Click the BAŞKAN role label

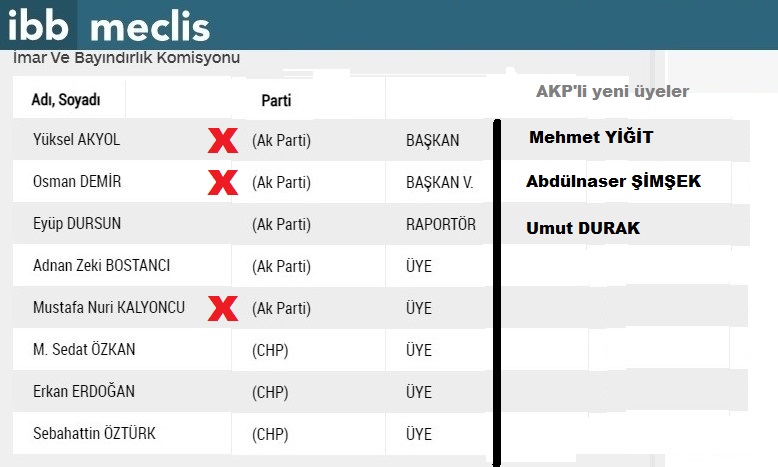tap(433, 141)
